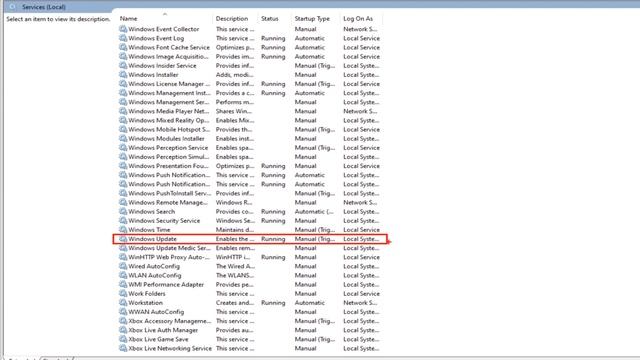Select the Xbox Live Auth Manager icon

tap(123, 330)
